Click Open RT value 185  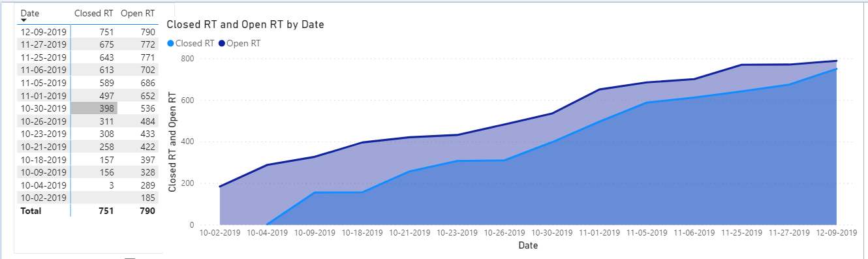[x=148, y=198]
